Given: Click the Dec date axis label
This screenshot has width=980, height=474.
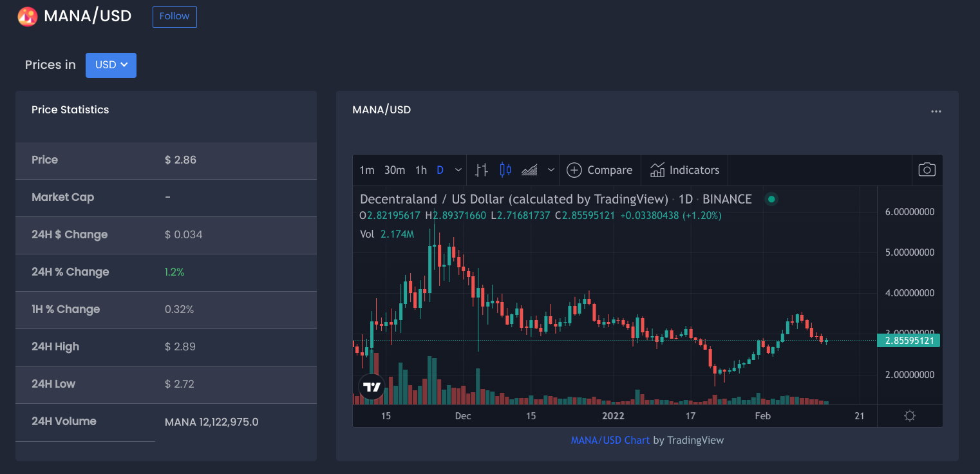Looking at the screenshot, I should (x=463, y=416).
